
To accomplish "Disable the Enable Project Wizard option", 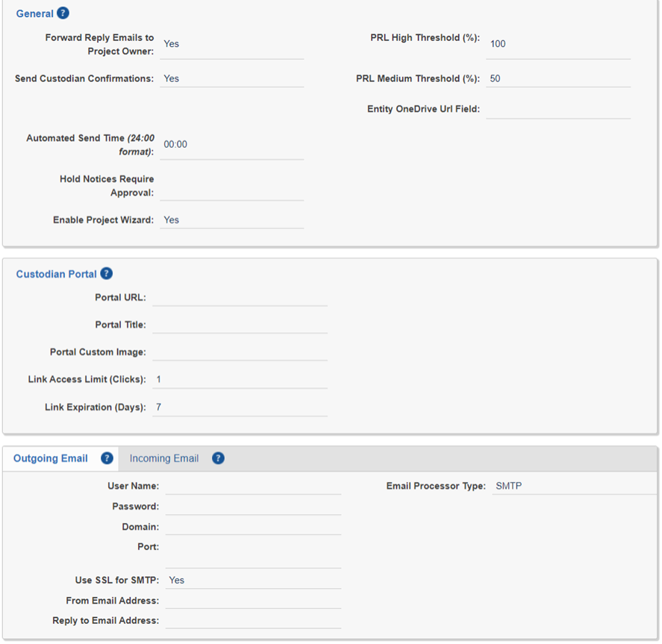I will (x=231, y=219).
